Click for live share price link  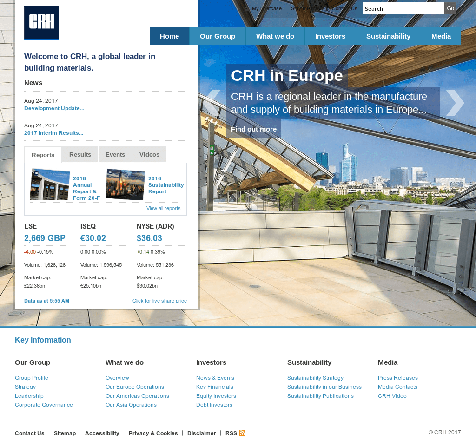point(159,301)
